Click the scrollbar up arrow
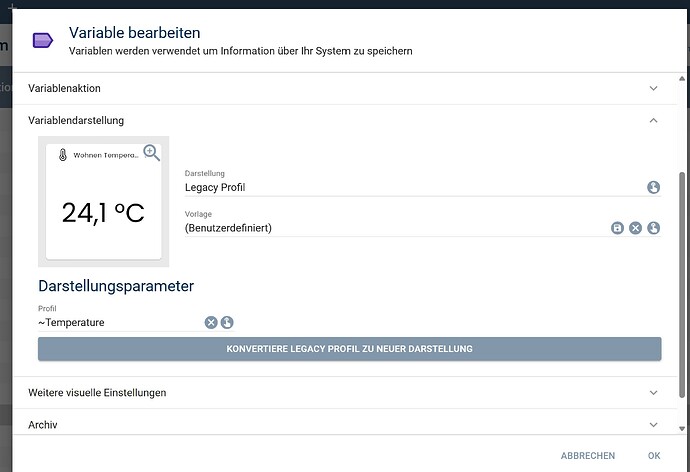690x472 pixels. 682,79
